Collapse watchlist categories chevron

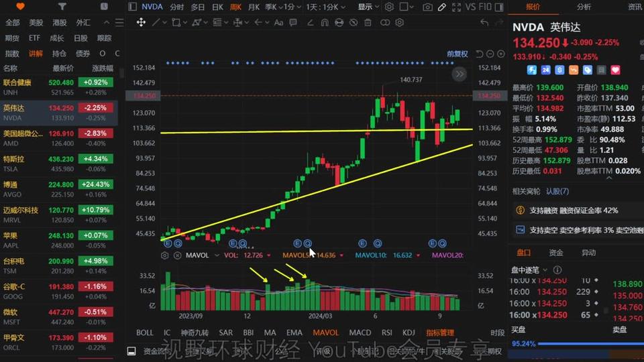coord(107,23)
